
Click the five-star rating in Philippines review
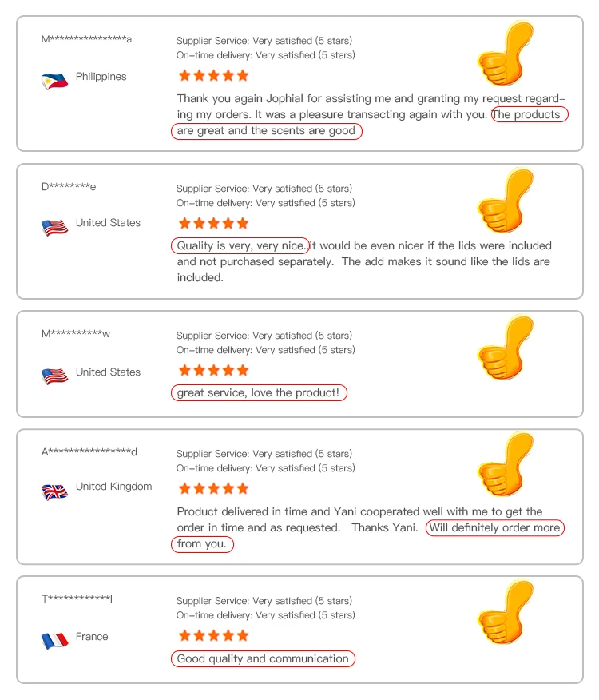click(x=213, y=75)
